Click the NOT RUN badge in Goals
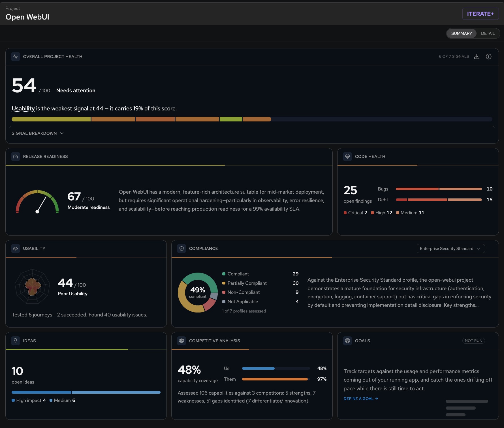The height and width of the screenshot is (428, 504). (x=473, y=341)
